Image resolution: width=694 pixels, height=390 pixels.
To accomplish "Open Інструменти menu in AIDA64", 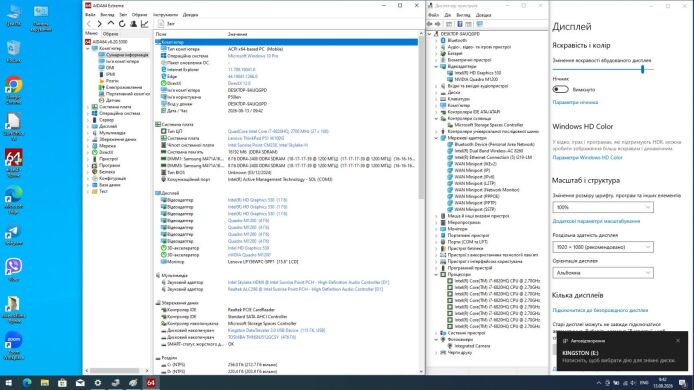I will coord(165,15).
